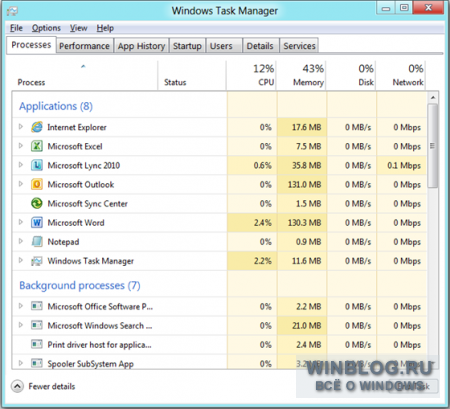Sort by the Status column header

[x=192, y=75]
